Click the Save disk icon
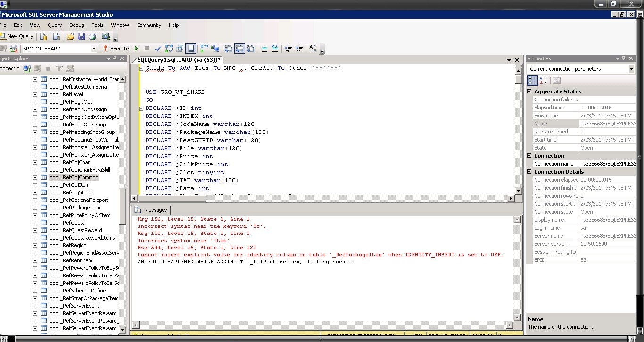Screen dimensions: 644x342 click(82, 36)
